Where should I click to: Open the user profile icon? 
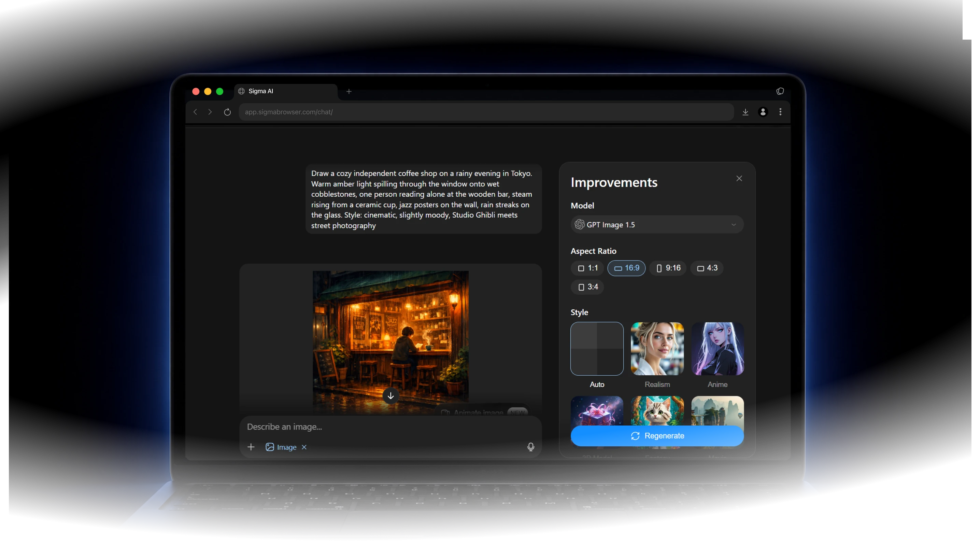pos(763,112)
